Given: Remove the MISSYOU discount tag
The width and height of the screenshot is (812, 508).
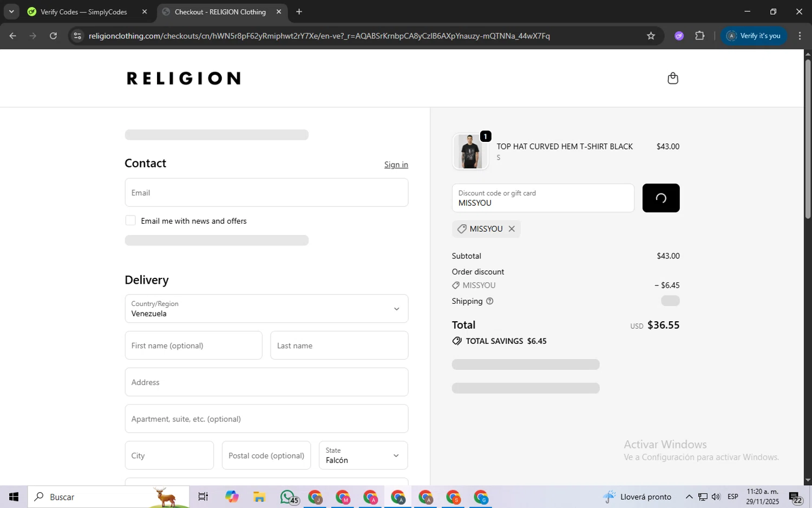Looking at the screenshot, I should coord(512,229).
